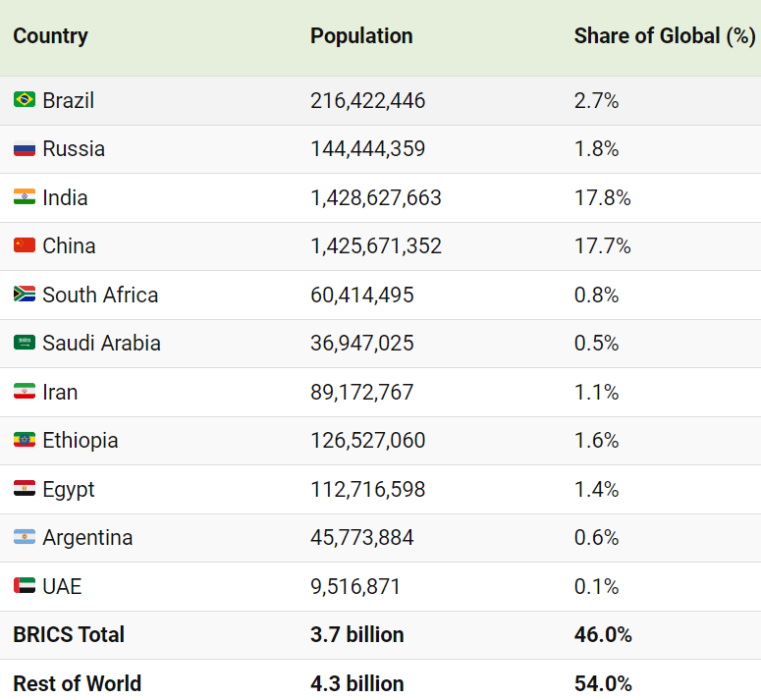
Task: Click the India flag icon
Action: coord(25,197)
